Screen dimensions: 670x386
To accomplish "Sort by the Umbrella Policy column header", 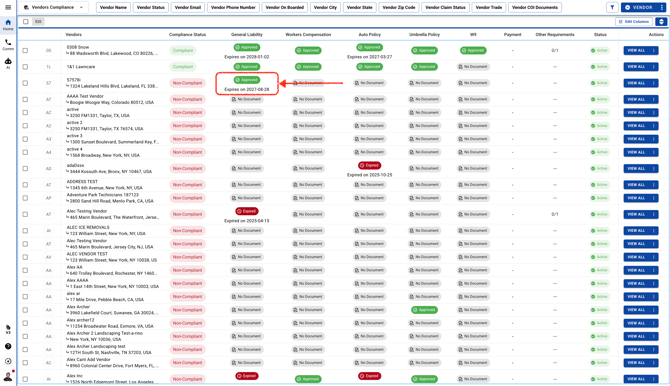I will pos(424,35).
